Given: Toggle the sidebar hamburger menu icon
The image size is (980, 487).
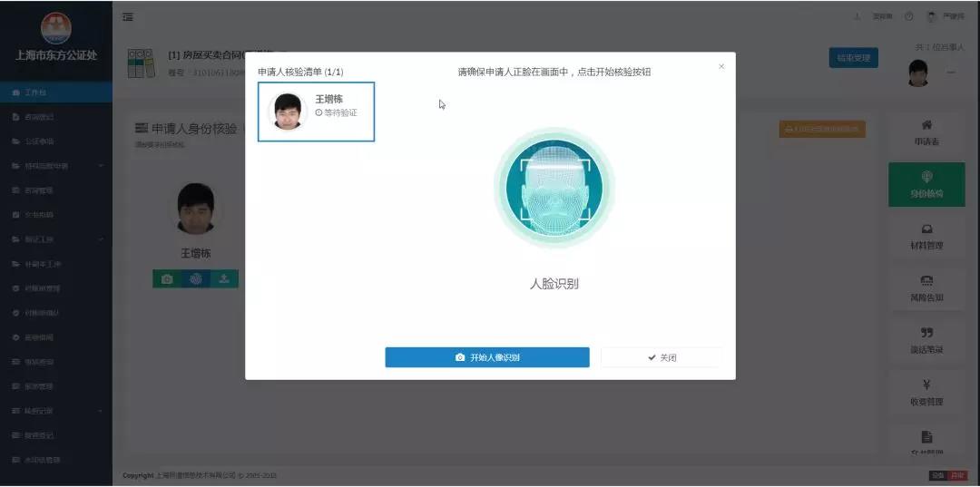Looking at the screenshot, I should click(x=128, y=17).
